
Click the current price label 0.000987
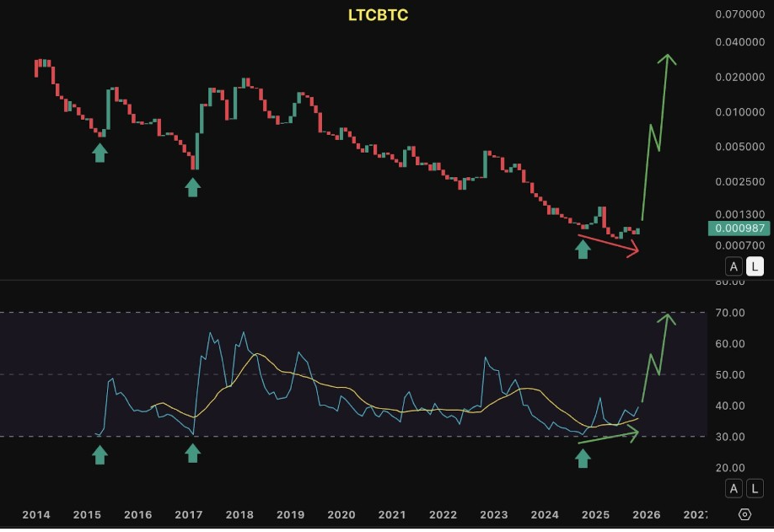point(739,228)
